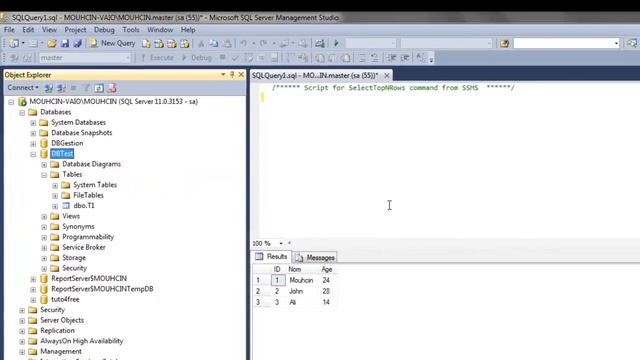Select the SQLQuery1.sql editor tab
The image size is (640, 360).
pos(315,76)
